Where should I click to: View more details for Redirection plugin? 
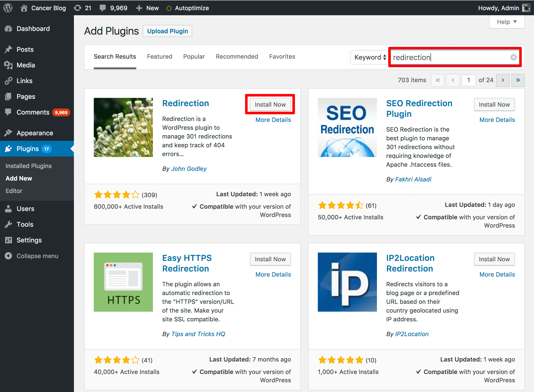tap(273, 120)
